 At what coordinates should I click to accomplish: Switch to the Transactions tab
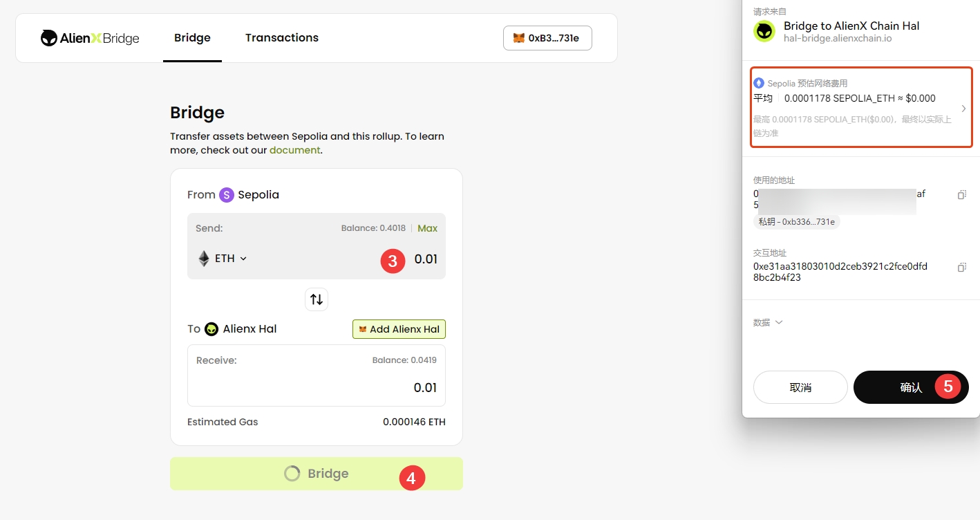[282, 38]
